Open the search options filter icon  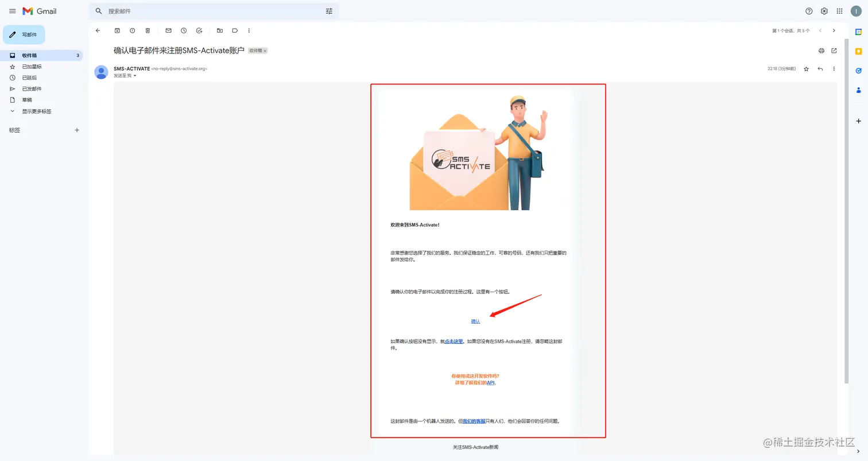pos(329,11)
